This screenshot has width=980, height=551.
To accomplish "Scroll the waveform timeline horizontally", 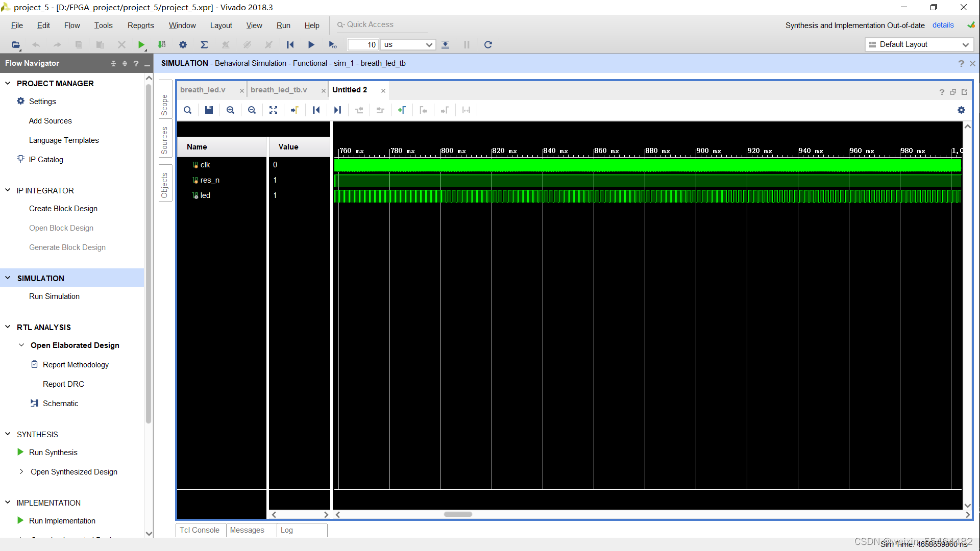I will (x=458, y=514).
